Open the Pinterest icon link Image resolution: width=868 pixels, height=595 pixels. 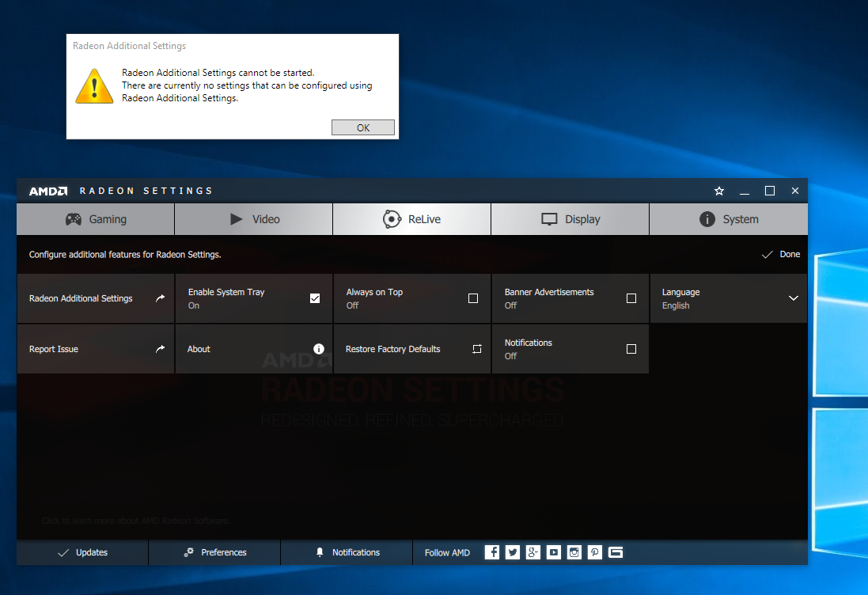[x=594, y=551]
